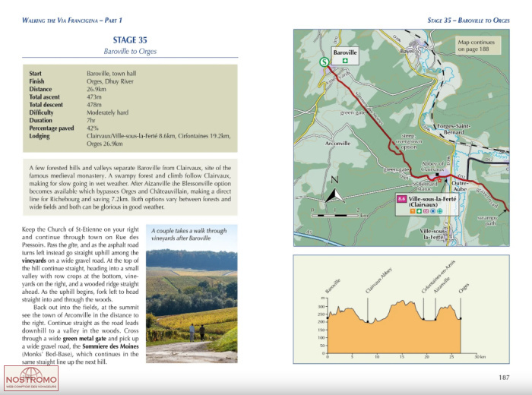The height and width of the screenshot is (395, 532).
Task: Click the Bayel town label on the map
Action: (407, 51)
